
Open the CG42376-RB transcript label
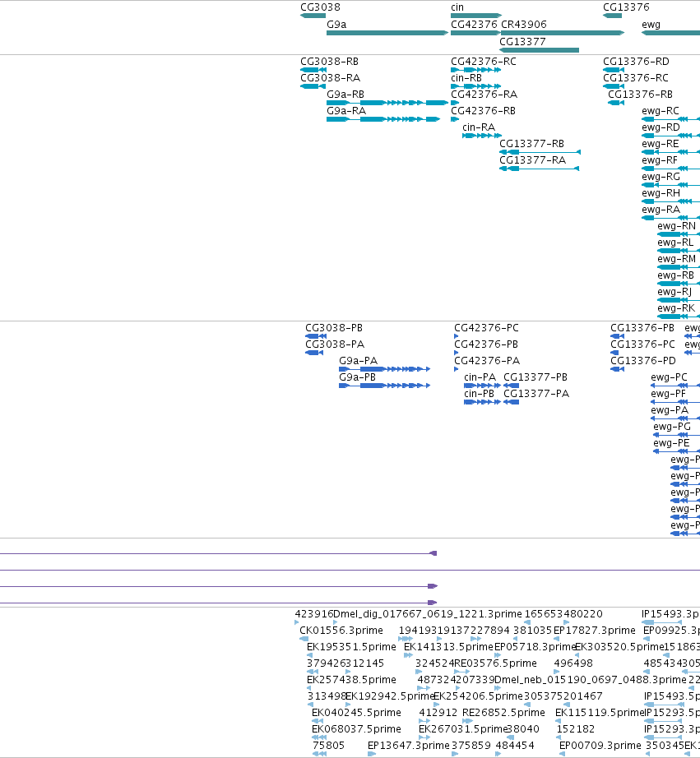[484, 111]
